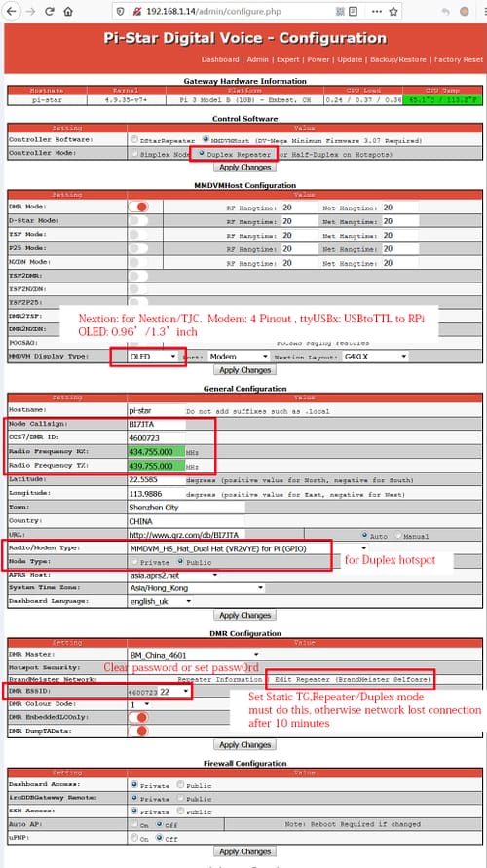Click the QR code icon in address bar

(341, 11)
